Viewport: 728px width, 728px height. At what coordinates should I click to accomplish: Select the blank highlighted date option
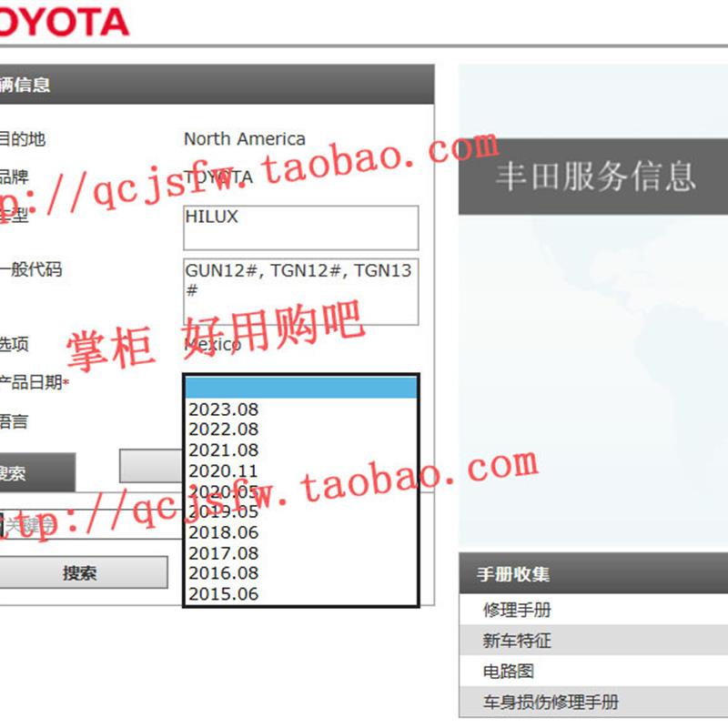click(x=301, y=388)
